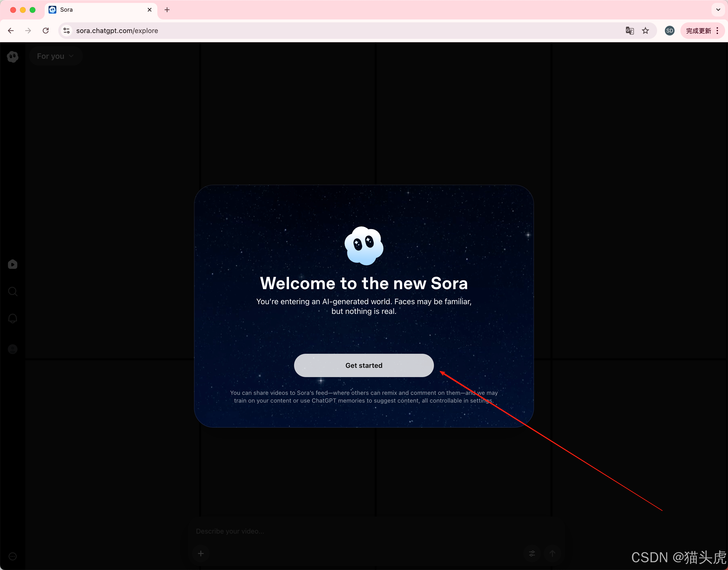This screenshot has width=728, height=570.
Task: Open the more options ellipsis icon
Action: tap(13, 556)
